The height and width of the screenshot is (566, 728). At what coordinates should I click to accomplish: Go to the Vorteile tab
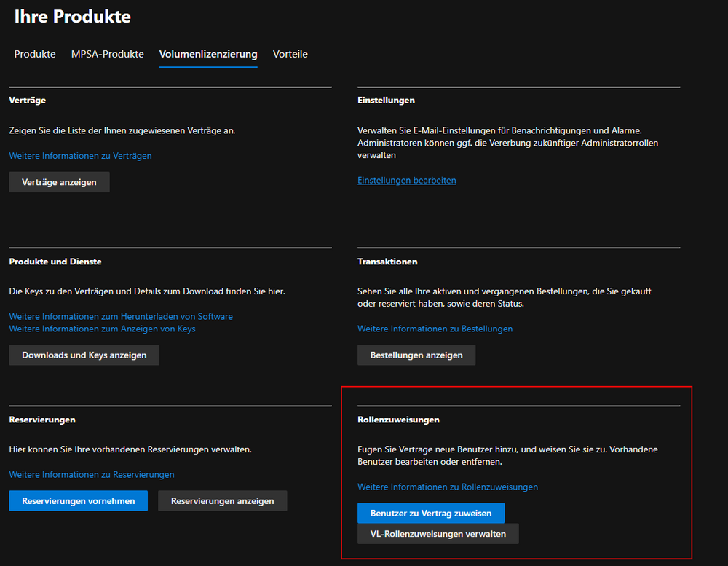pos(290,54)
